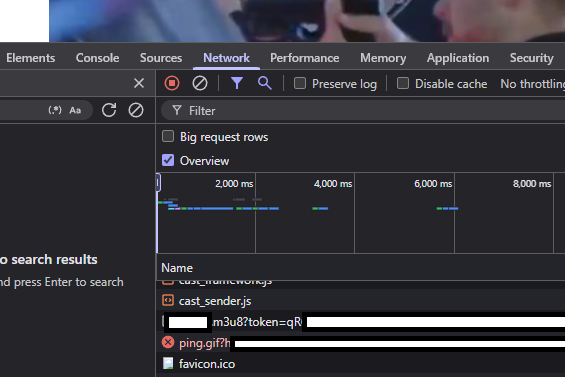Switch to the Console tab
Screen dimensions: 565x377
click(x=97, y=58)
